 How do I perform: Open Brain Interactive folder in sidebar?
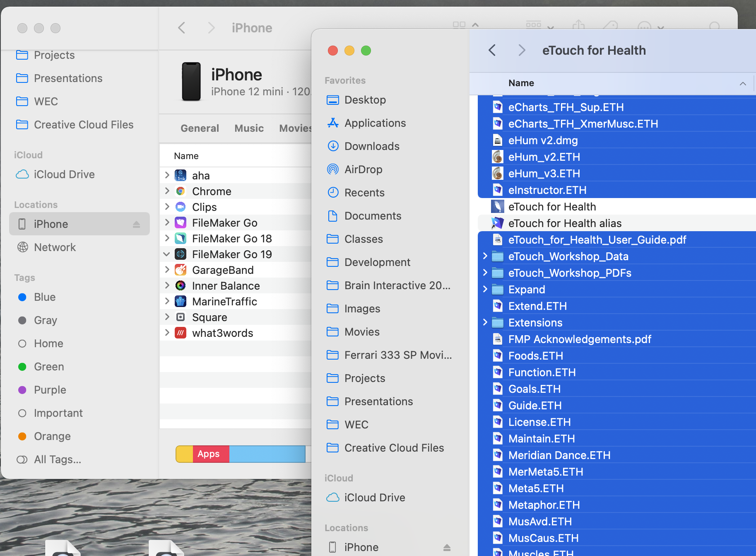(x=388, y=285)
